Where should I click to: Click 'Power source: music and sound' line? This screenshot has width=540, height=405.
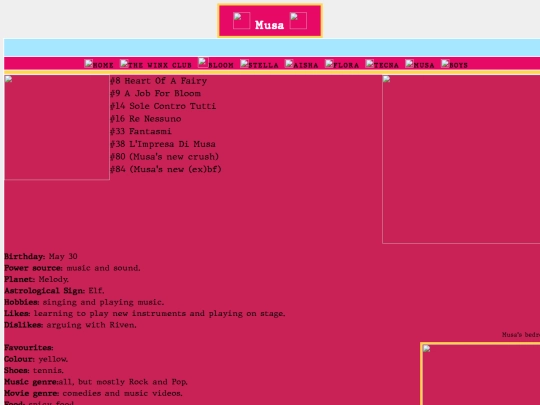[72, 268]
